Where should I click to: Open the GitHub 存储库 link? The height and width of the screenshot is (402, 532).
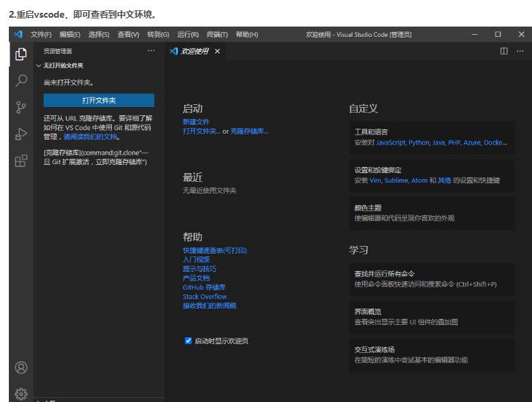click(x=204, y=288)
